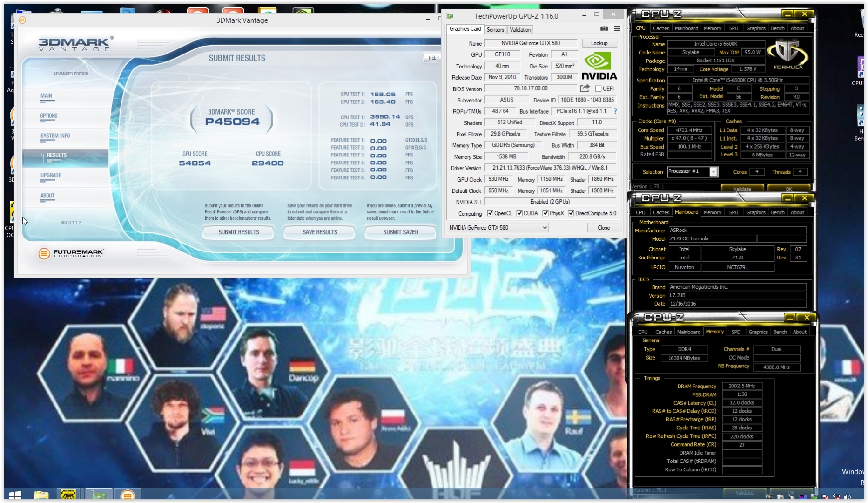Viewport: 868px width, 503px height.
Task: Click the BIOS share/export icon in GPU-Z
Action: [x=585, y=88]
